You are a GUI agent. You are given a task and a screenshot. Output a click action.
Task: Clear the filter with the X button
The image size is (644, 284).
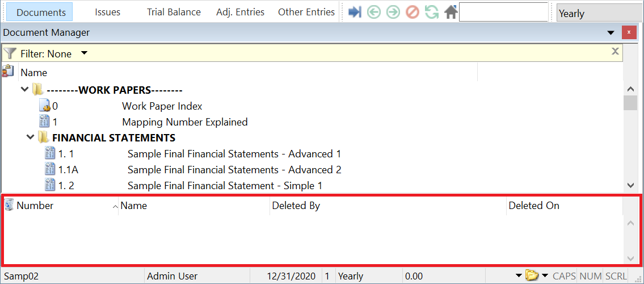[614, 52]
